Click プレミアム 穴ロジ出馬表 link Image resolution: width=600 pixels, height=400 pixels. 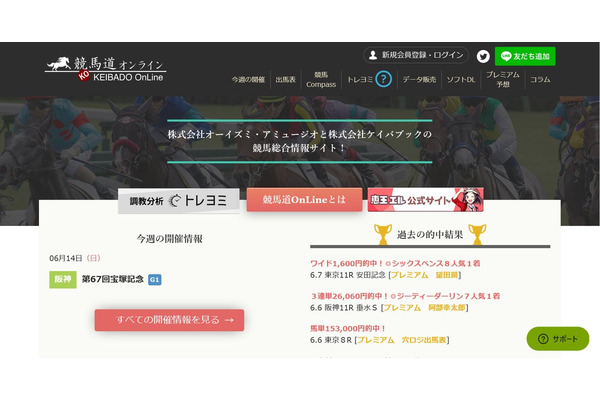click(402, 340)
